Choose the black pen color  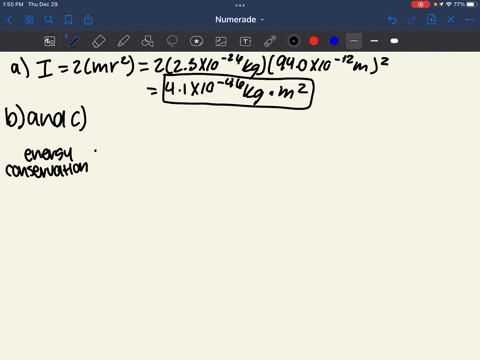tap(294, 41)
